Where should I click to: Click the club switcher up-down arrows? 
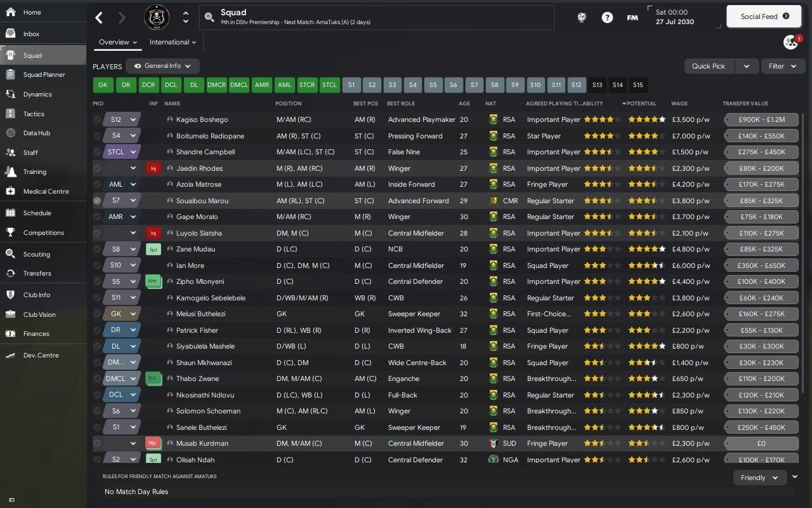coord(185,17)
